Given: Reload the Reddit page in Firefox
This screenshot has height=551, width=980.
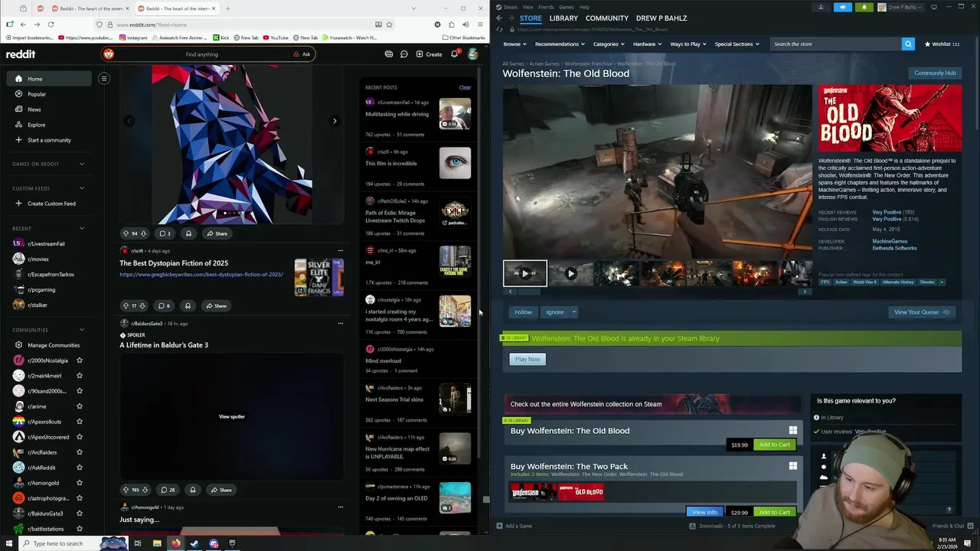Looking at the screenshot, I should click(x=51, y=24).
